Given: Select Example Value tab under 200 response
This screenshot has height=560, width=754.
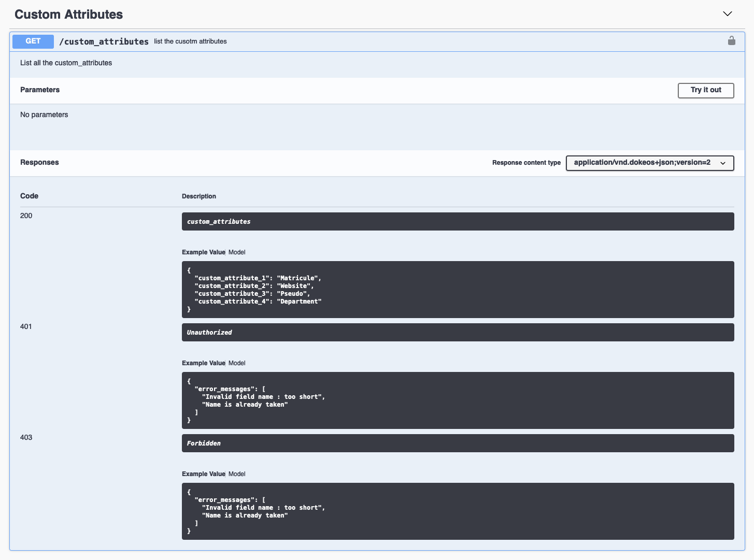Looking at the screenshot, I should 203,252.
